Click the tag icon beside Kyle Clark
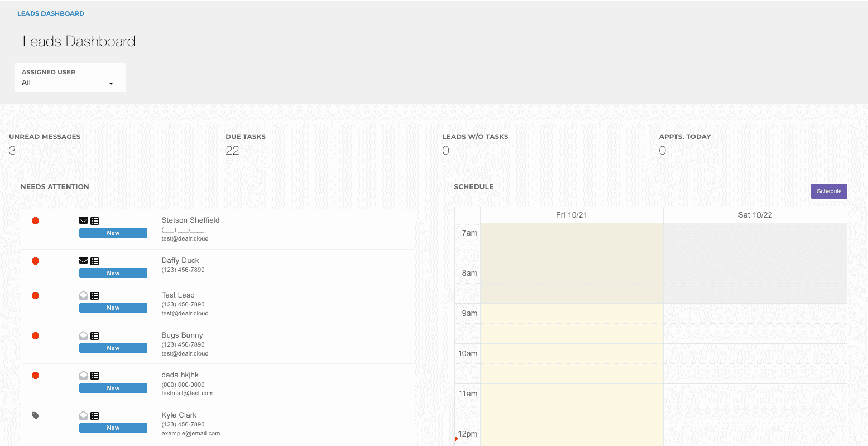This screenshot has width=868, height=446. 35,415
